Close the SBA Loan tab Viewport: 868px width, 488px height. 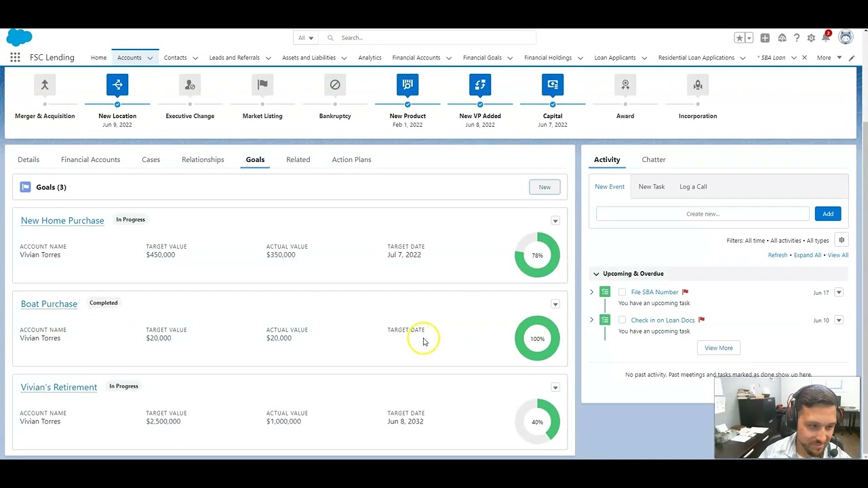tap(804, 58)
